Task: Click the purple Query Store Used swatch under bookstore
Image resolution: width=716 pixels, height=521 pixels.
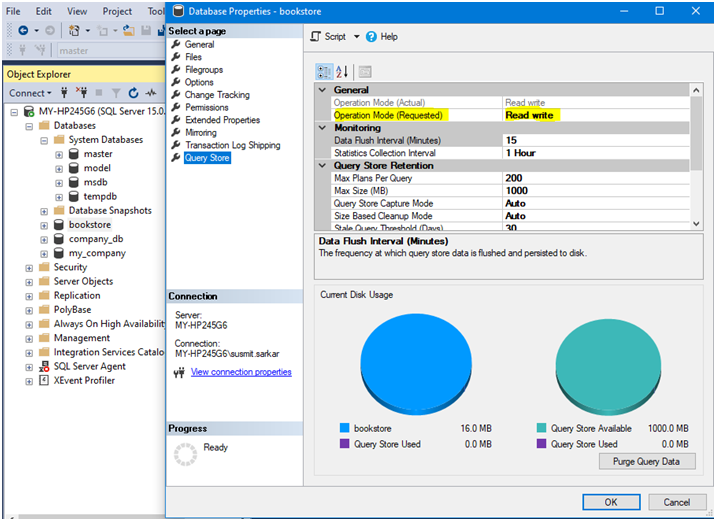Action: 344,443
